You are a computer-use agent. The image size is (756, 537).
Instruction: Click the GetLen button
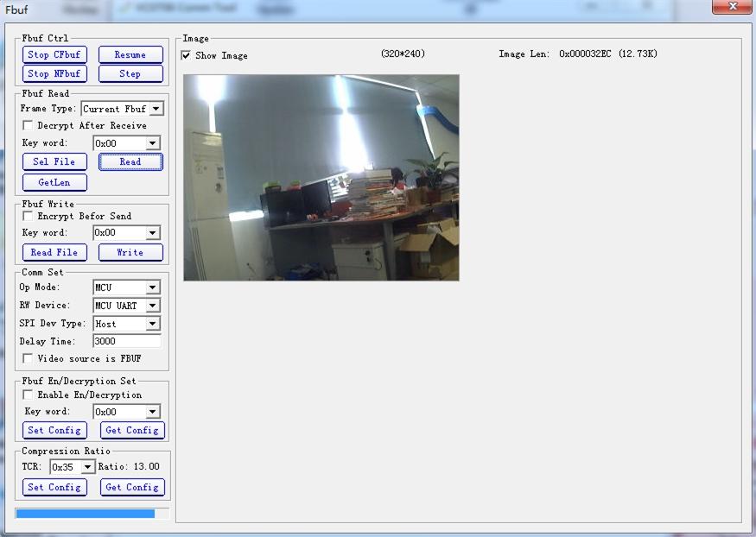[x=54, y=182]
